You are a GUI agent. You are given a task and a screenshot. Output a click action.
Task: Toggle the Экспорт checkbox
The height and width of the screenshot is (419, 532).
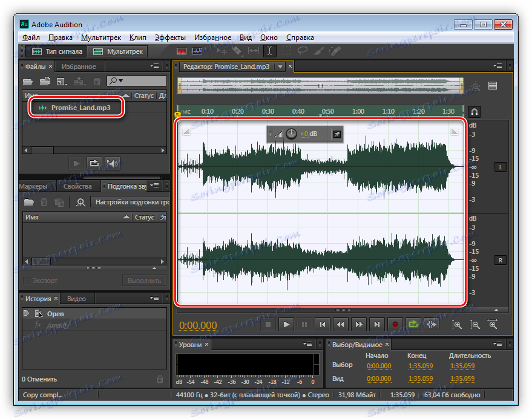coord(26,280)
